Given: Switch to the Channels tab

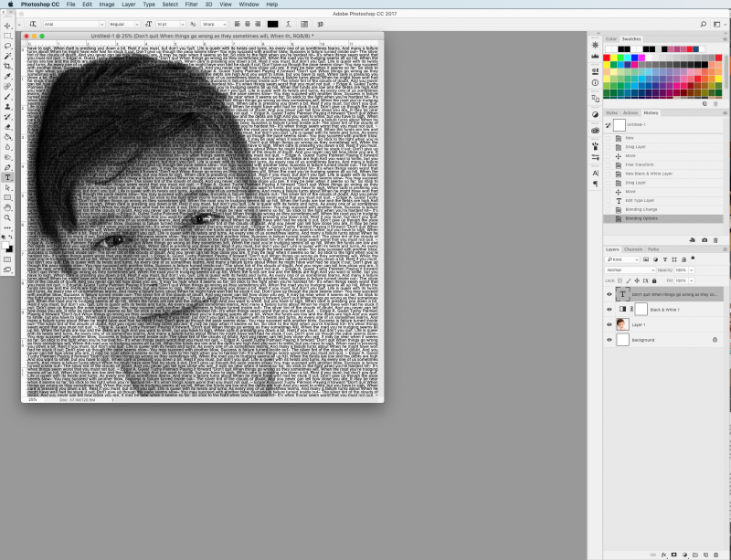Looking at the screenshot, I should (633, 249).
